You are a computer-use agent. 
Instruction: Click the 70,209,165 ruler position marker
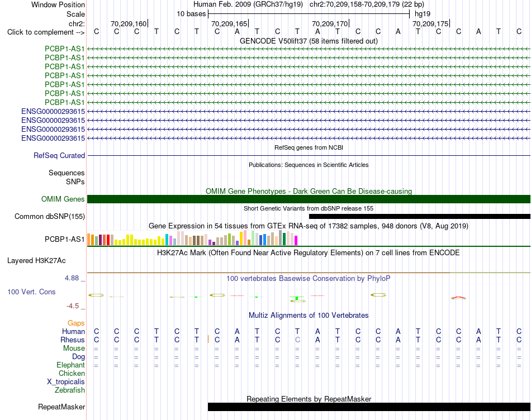[230, 23]
